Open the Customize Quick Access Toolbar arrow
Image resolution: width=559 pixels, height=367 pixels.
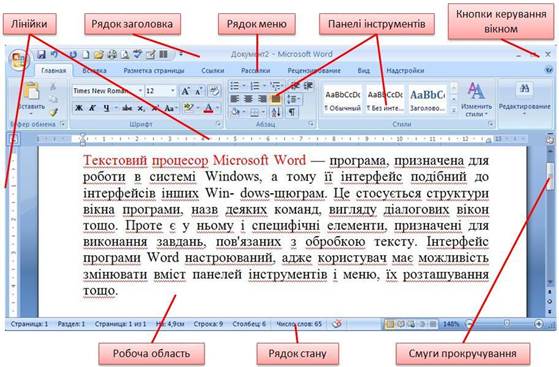click(181, 55)
